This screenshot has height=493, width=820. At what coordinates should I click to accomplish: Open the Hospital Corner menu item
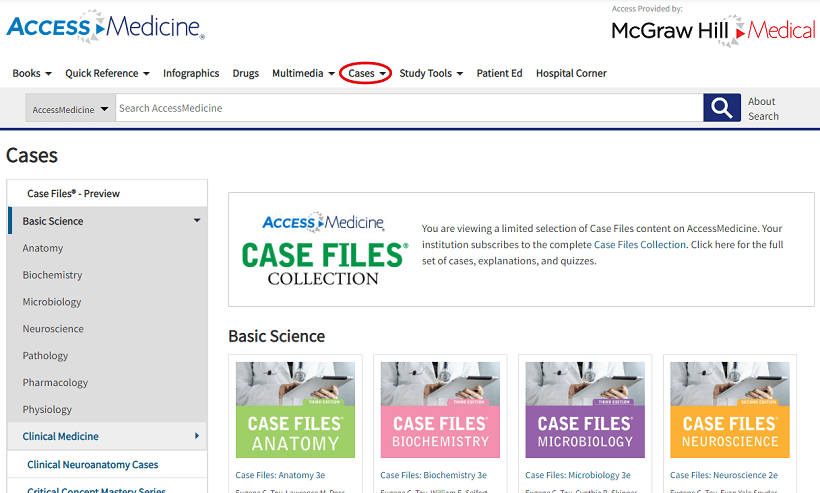(571, 73)
